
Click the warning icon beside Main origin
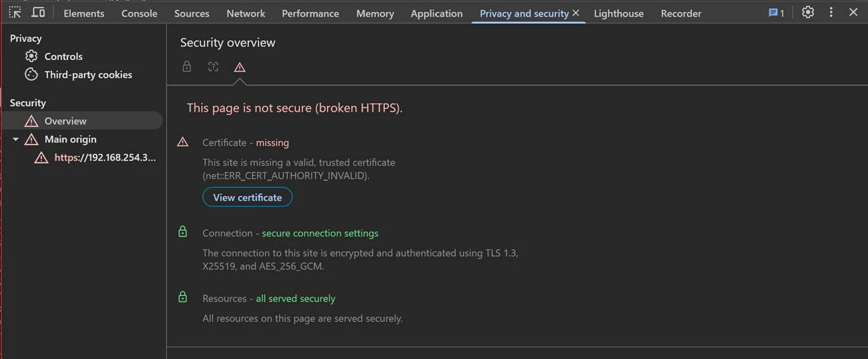tap(31, 139)
